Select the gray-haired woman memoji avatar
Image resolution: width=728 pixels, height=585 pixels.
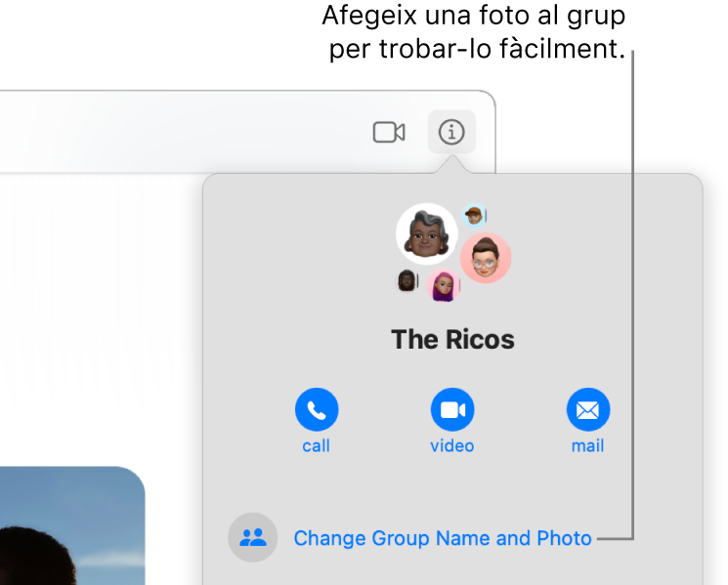[427, 234]
